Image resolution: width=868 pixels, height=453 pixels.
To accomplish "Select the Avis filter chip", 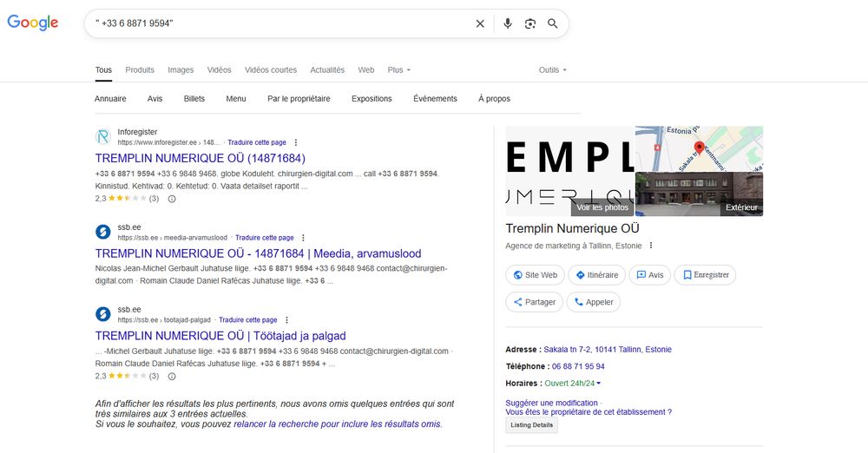I will pyautogui.click(x=155, y=99).
